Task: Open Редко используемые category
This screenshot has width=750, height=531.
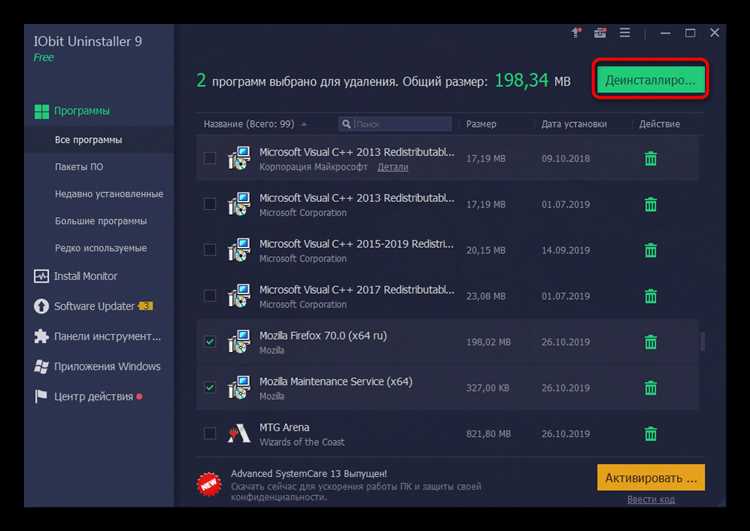Action: [x=99, y=248]
